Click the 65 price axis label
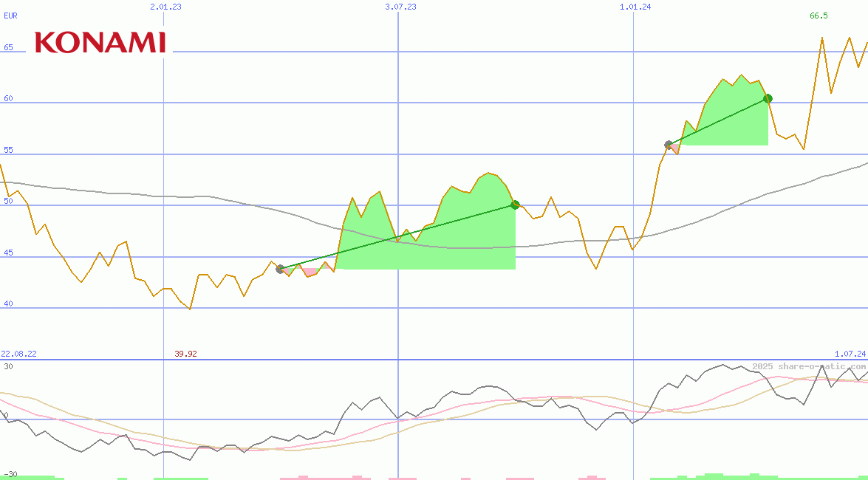The image size is (868, 480). (8, 47)
